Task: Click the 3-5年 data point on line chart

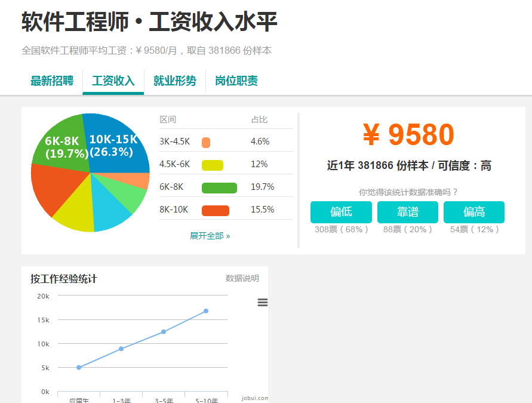Action: (164, 332)
